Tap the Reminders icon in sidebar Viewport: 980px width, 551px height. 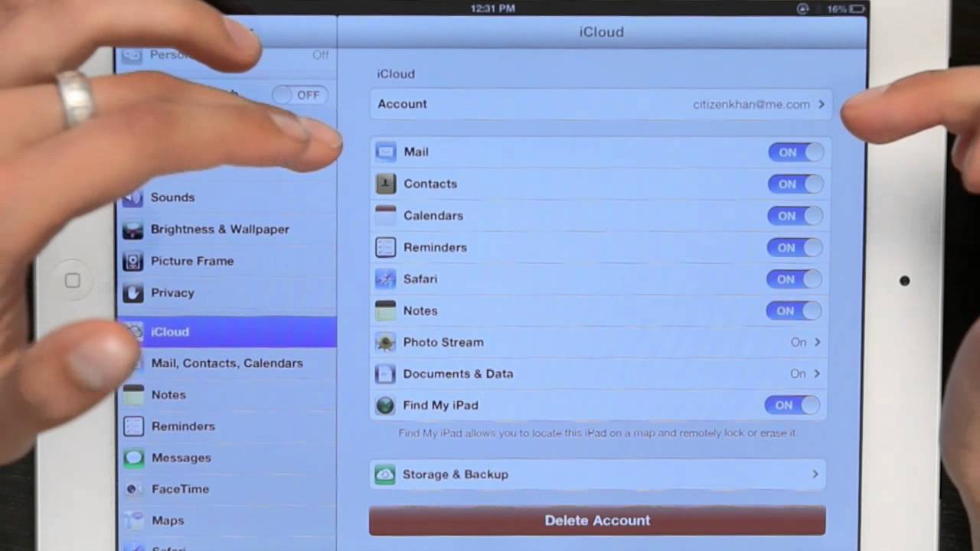pyautogui.click(x=133, y=426)
